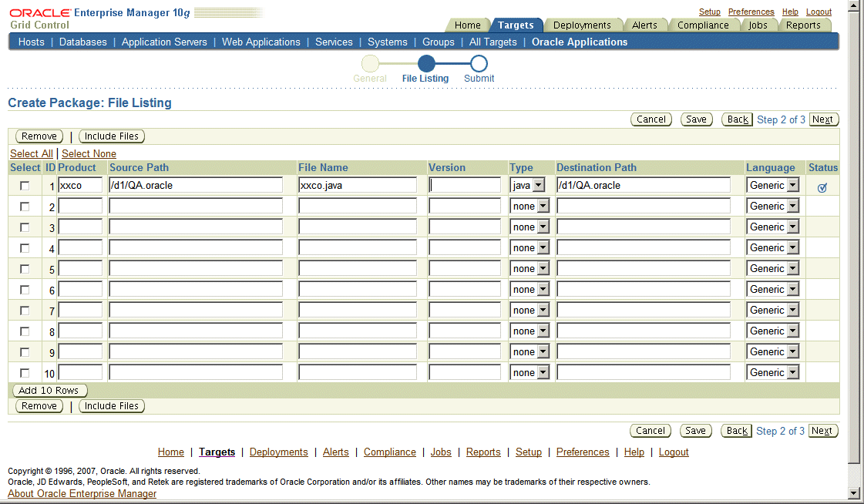Image resolution: width=864 pixels, height=504 pixels.
Task: Tick the Select checkbox for row 10
Action: [x=25, y=373]
